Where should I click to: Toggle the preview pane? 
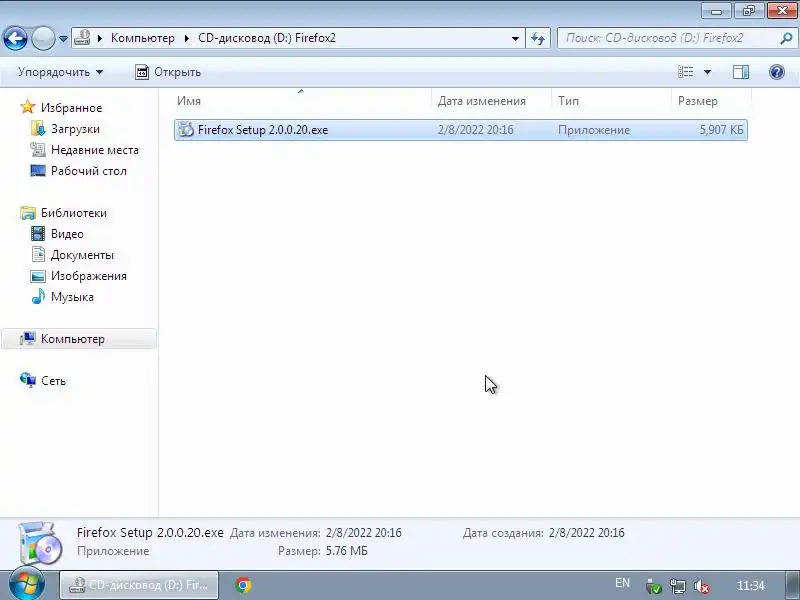[x=741, y=72]
